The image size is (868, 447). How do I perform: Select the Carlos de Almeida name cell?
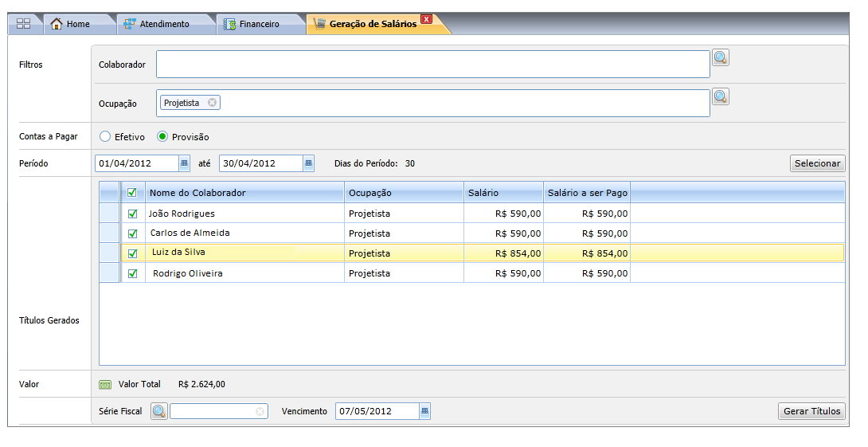244,233
